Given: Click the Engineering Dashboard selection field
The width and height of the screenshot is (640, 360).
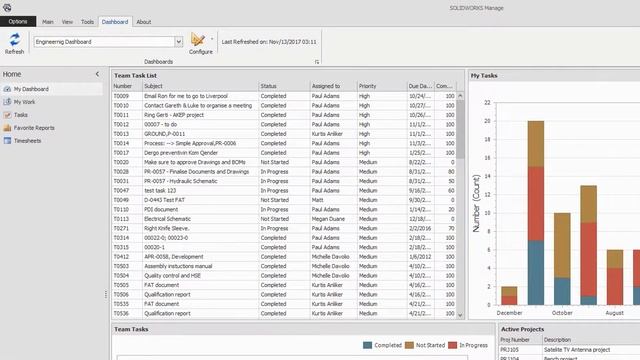Looking at the screenshot, I should coord(104,42).
